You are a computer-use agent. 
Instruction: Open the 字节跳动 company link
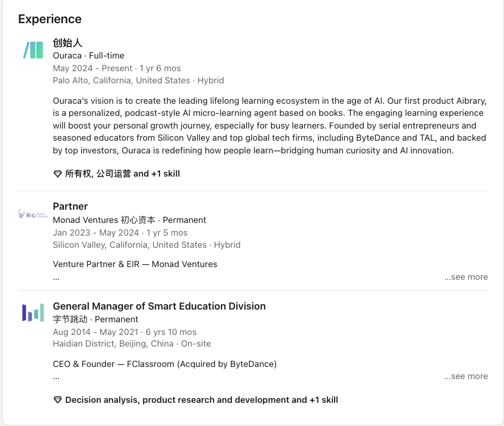click(x=72, y=319)
